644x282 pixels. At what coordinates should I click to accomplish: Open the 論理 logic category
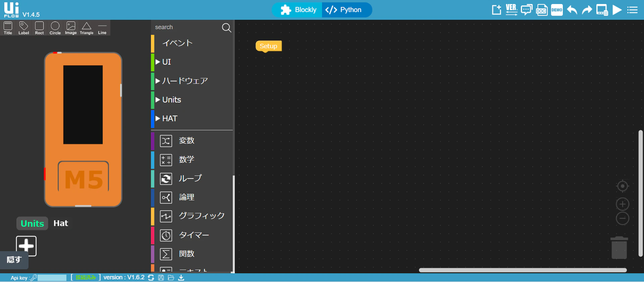192,197
